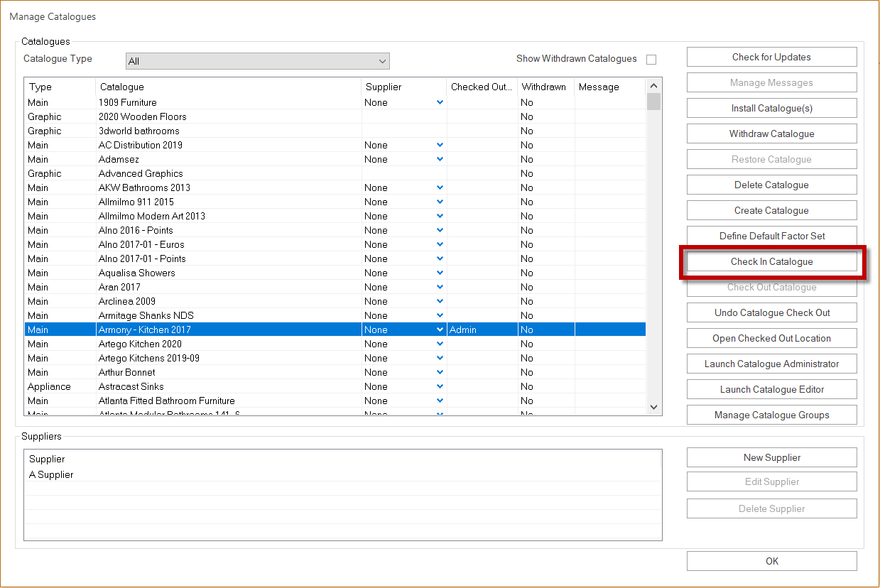Open supplier dropdown for Aran 2017
The height and width of the screenshot is (588, 880).
pos(440,287)
